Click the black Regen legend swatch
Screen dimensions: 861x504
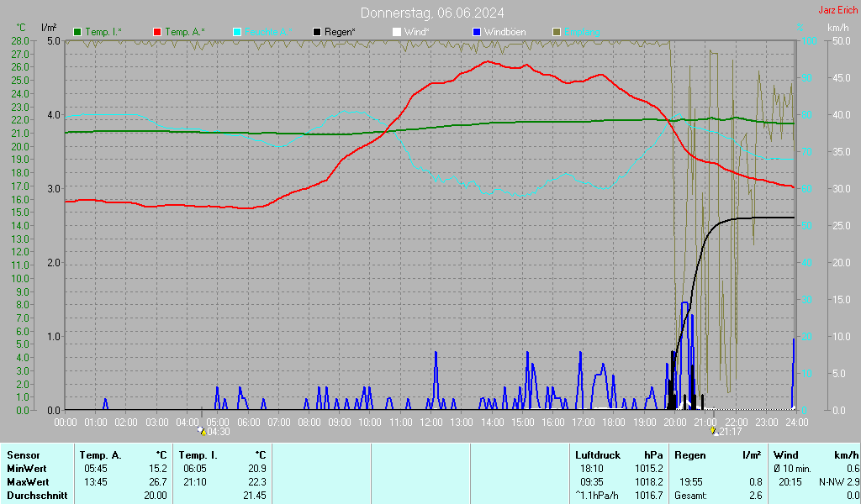click(x=317, y=32)
